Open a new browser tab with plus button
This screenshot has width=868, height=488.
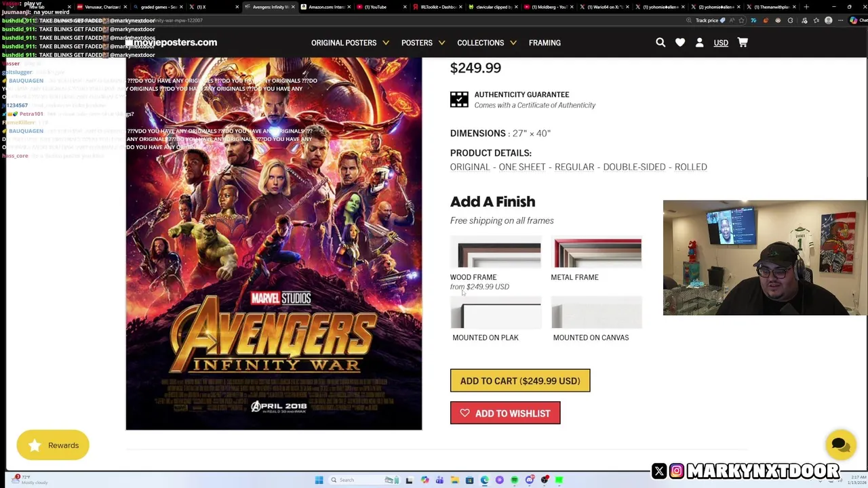(x=806, y=7)
